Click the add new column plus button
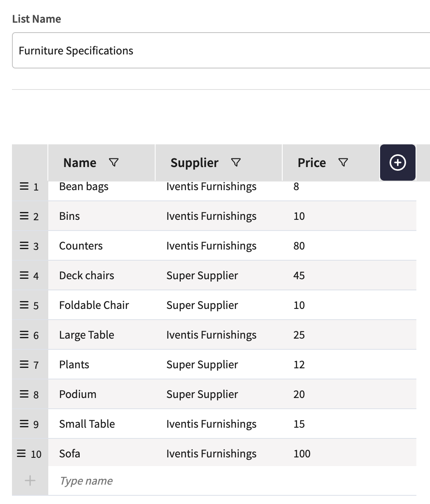This screenshot has width=430, height=504. point(397,163)
